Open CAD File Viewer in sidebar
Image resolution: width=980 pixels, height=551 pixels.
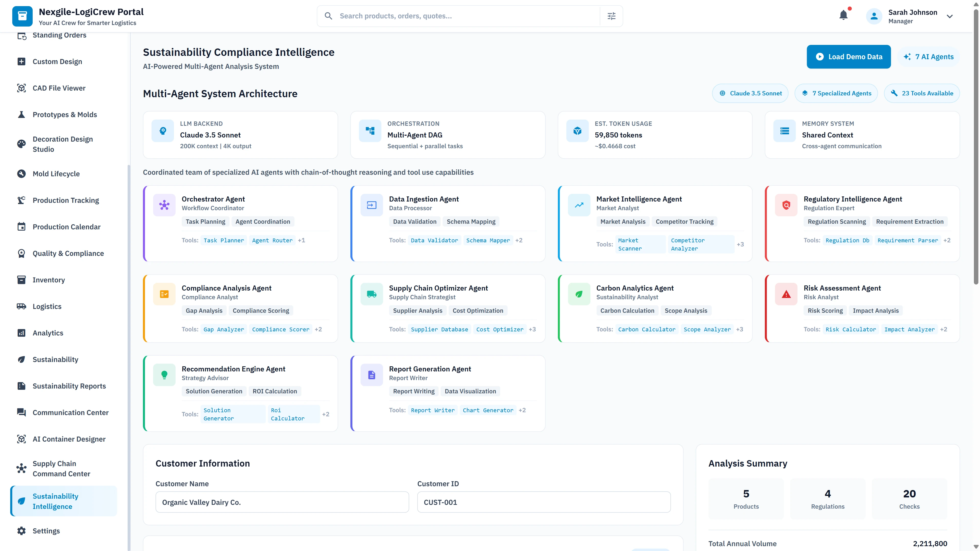point(59,88)
